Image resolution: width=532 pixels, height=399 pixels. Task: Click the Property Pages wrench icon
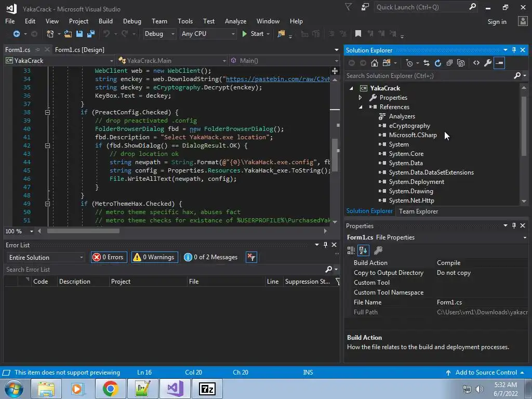(x=378, y=250)
